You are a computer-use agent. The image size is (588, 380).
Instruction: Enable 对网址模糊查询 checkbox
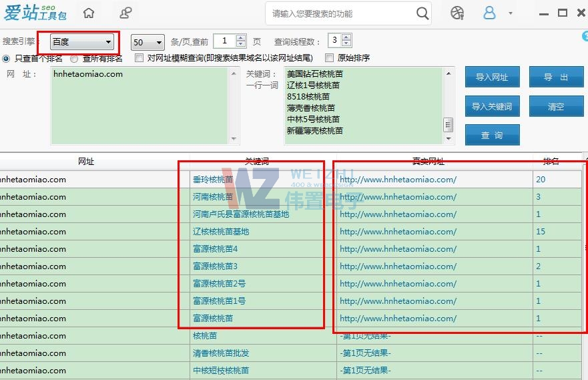(139, 58)
